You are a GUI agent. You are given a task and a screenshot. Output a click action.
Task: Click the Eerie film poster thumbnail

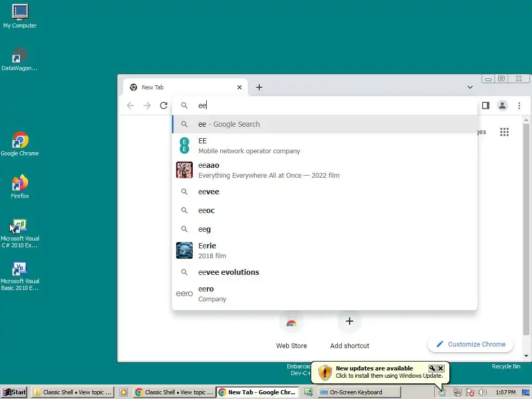184,250
